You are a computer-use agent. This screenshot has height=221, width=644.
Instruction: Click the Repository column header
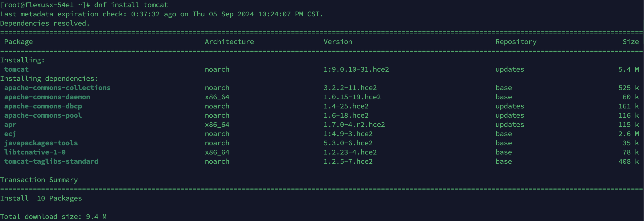pos(516,42)
